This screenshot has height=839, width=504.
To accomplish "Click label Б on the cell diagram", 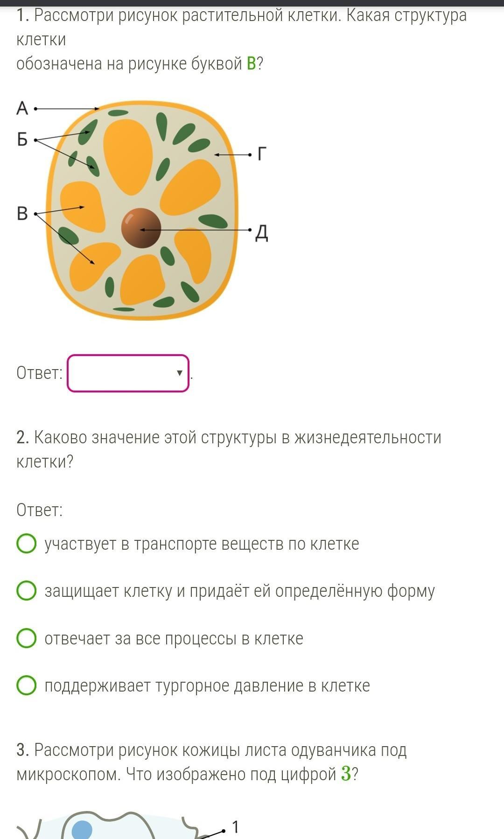I will click(22, 139).
